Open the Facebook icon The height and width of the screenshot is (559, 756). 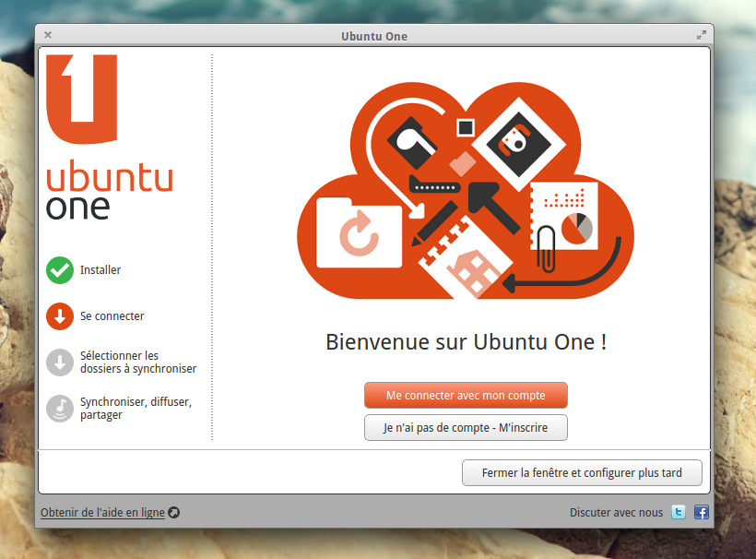click(x=702, y=512)
